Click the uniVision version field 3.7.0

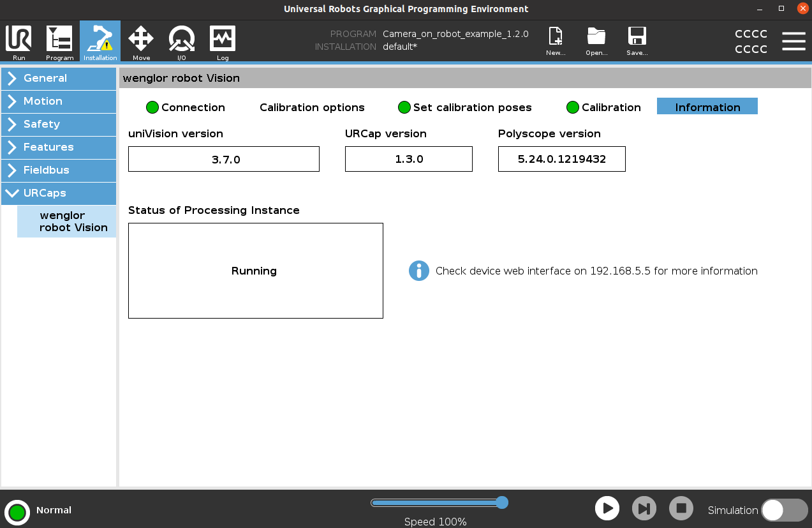224,159
